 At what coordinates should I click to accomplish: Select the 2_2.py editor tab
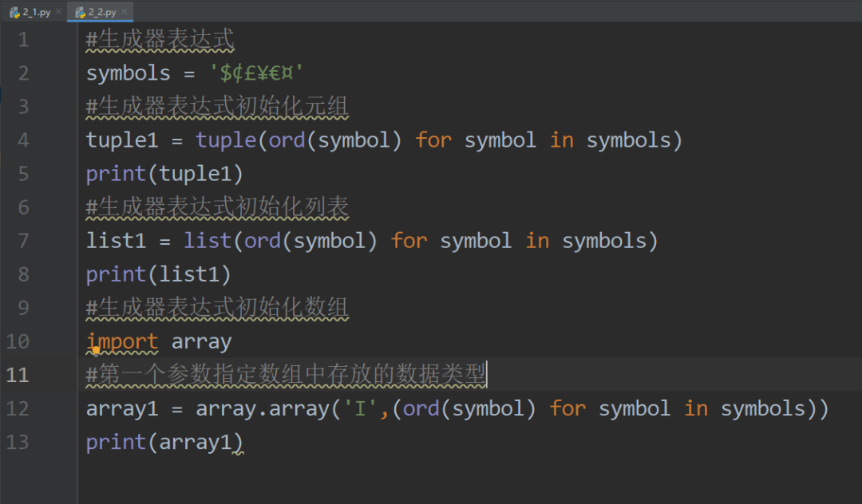click(x=99, y=11)
